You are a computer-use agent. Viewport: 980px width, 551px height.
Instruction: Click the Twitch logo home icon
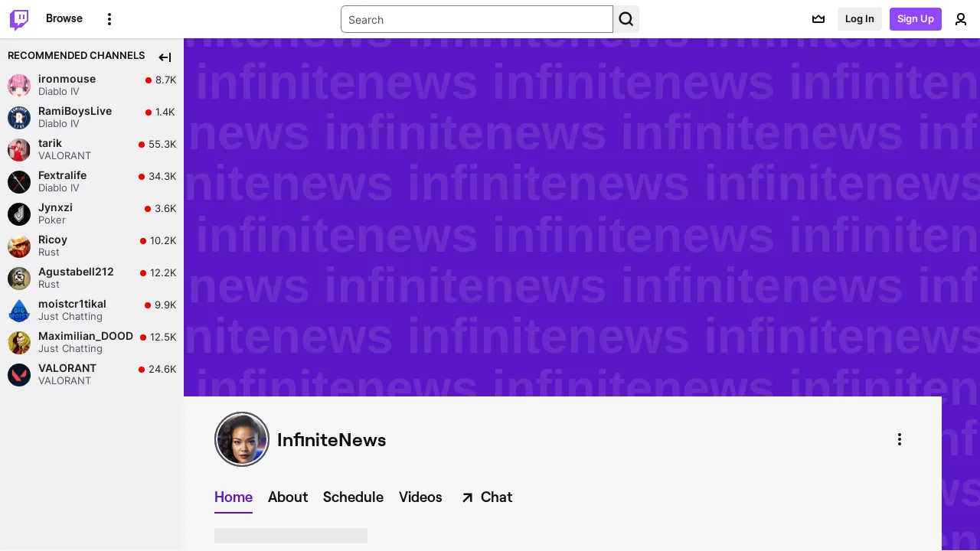(19, 19)
